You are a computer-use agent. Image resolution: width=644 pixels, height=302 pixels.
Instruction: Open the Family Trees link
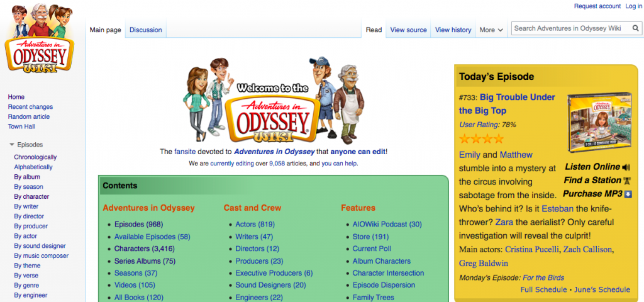pos(374,297)
